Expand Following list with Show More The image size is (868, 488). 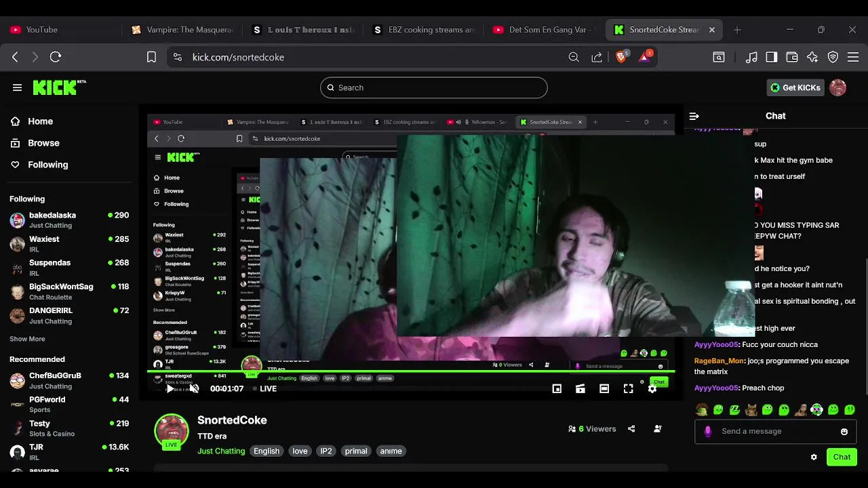[27, 339]
